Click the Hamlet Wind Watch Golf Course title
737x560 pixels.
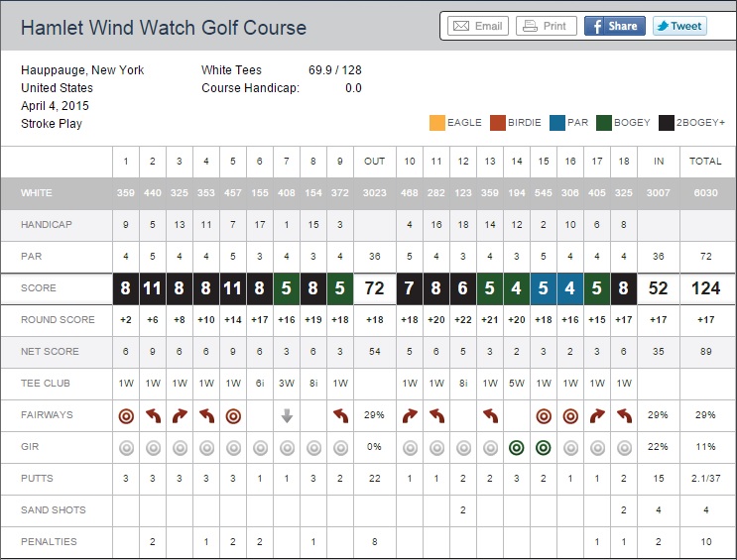(x=164, y=27)
